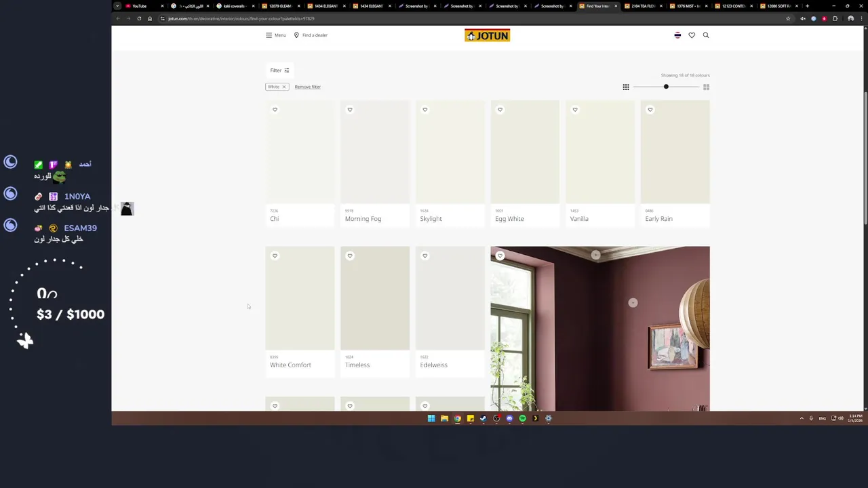The image size is (868, 488).
Task: Open favourites heart in Jotun header
Action: 692,35
